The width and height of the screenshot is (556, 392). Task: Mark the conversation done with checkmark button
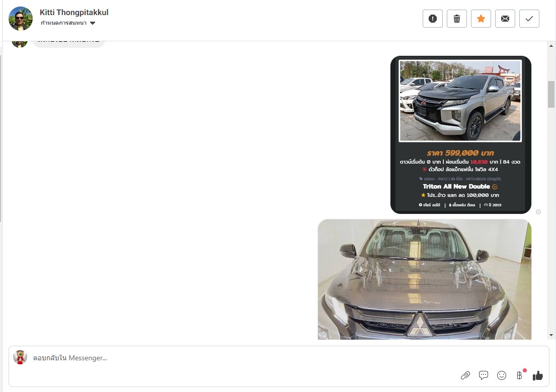point(529,19)
